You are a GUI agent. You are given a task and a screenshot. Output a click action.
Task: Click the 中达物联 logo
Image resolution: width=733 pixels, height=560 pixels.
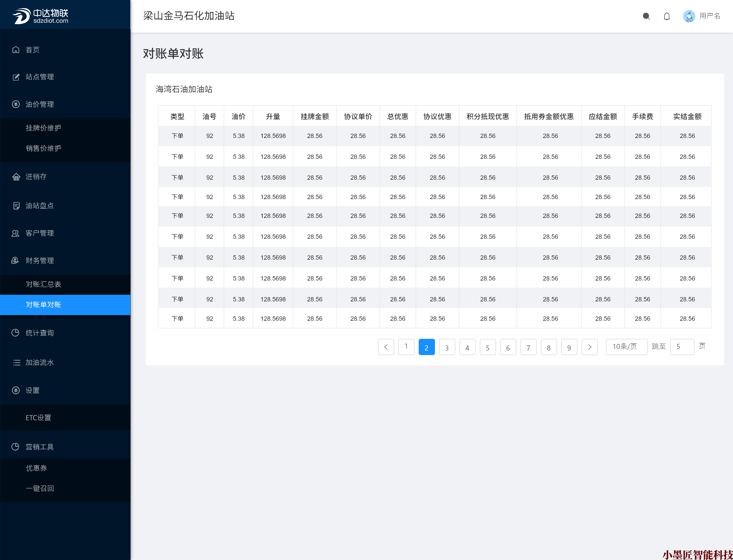pos(40,16)
